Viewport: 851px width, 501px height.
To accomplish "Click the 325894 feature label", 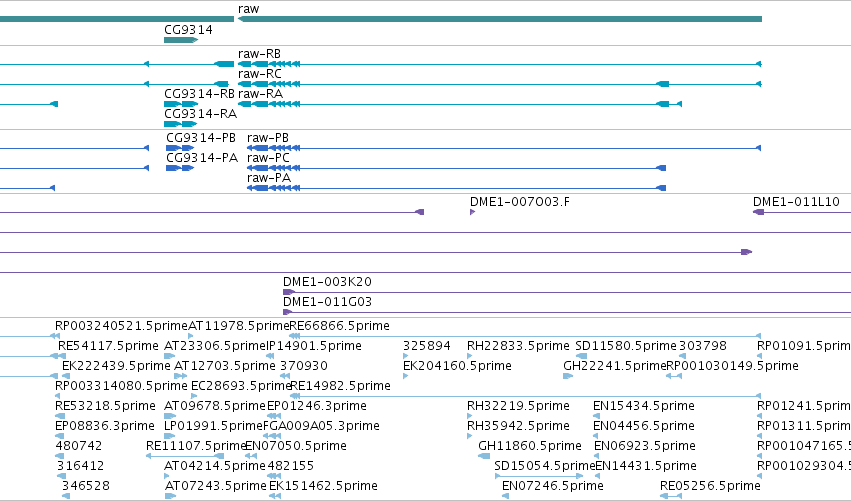I will click(427, 346).
